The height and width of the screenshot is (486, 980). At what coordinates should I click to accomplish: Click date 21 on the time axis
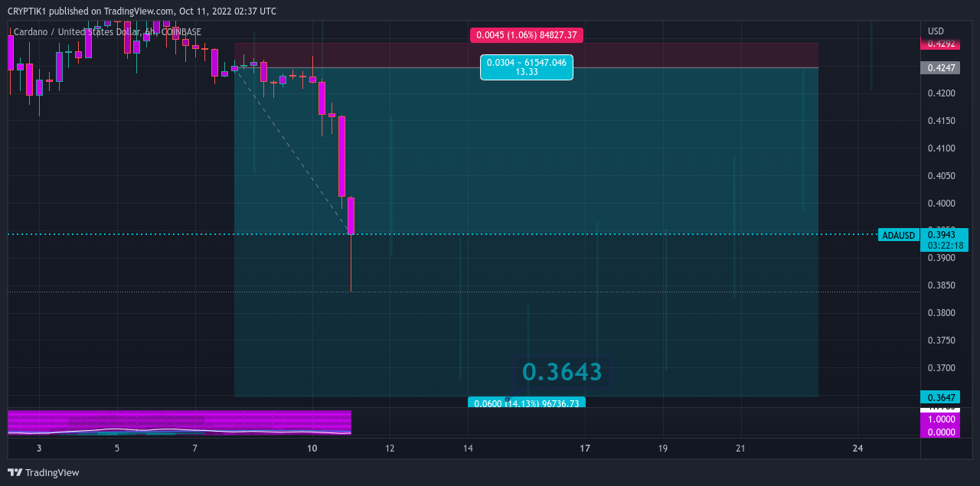[740, 448]
